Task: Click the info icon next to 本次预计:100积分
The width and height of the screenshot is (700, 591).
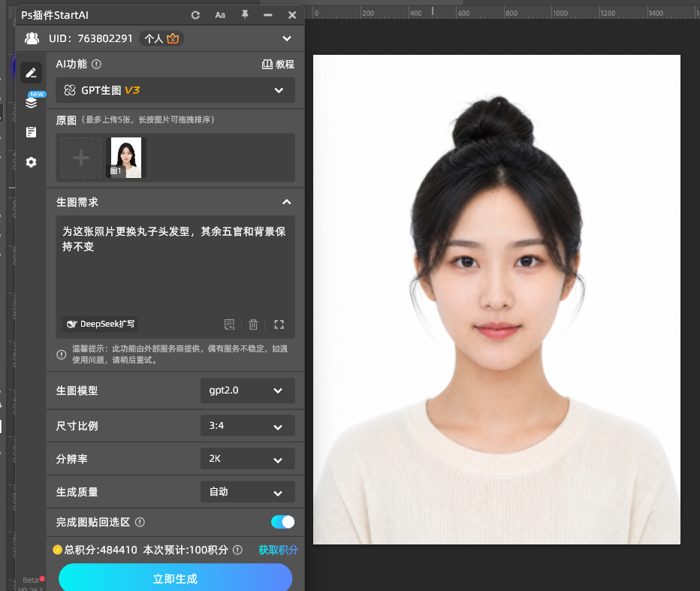Action: 238,550
